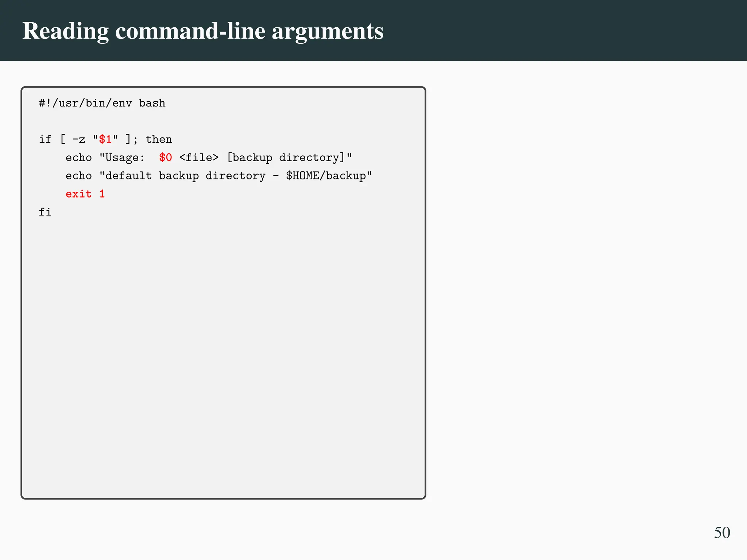Click the slide title 'Reading command-line arguments'
This screenshot has height=560, width=747.
coord(203,31)
